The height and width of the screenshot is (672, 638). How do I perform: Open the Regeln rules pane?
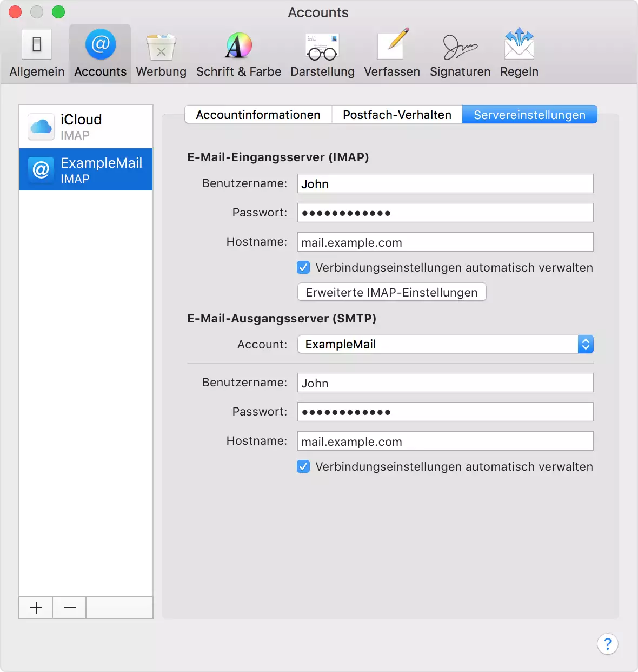pos(519,54)
